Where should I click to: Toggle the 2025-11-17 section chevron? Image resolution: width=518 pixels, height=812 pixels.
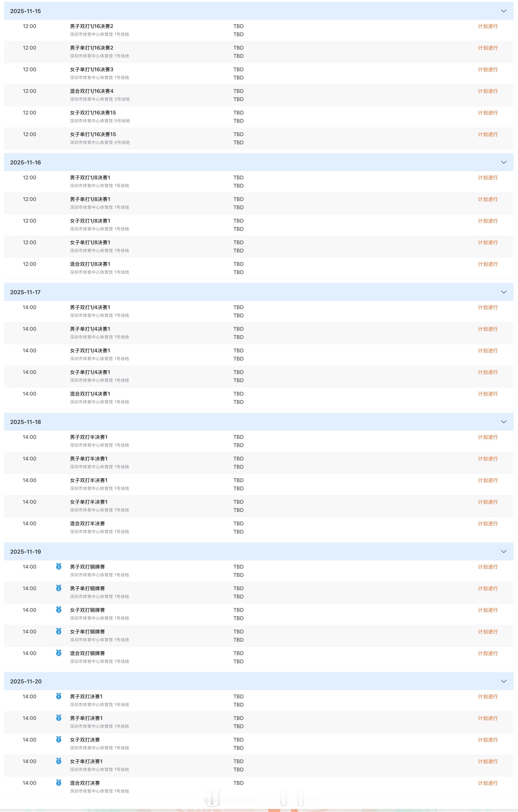click(x=503, y=292)
